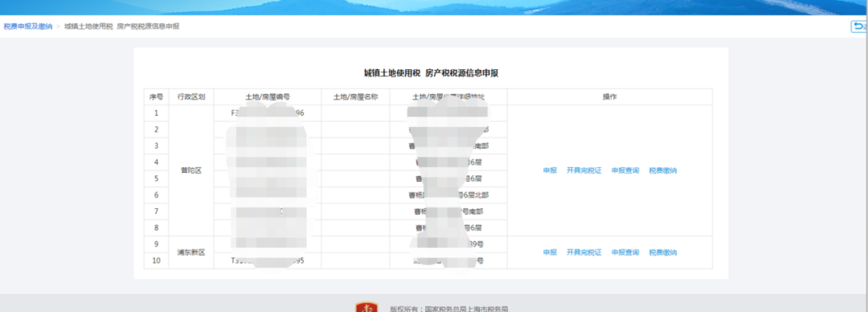Open the 税费申报及缴纳 breadcrumb link

(27, 27)
